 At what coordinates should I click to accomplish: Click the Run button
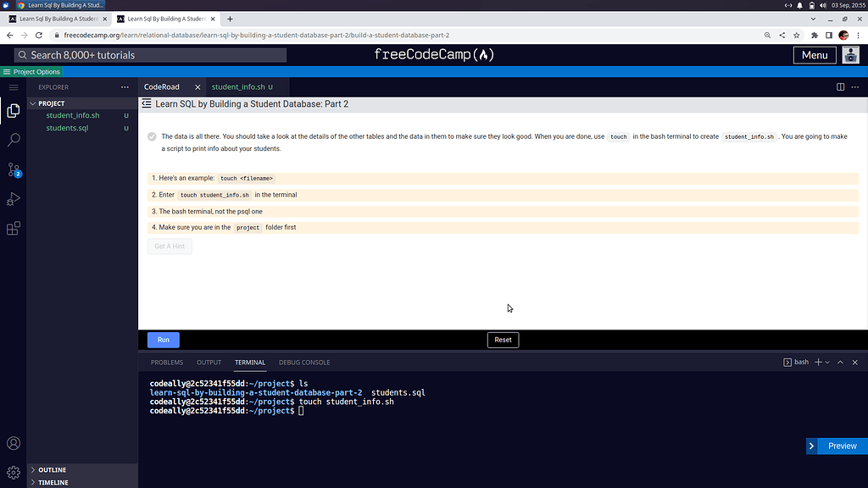(x=163, y=339)
